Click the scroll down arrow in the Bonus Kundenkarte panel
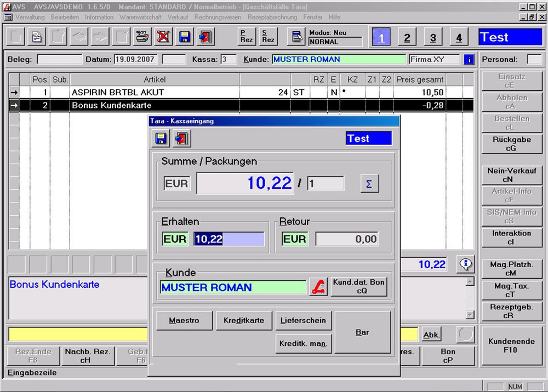This screenshot has height=392, width=548. click(x=470, y=315)
